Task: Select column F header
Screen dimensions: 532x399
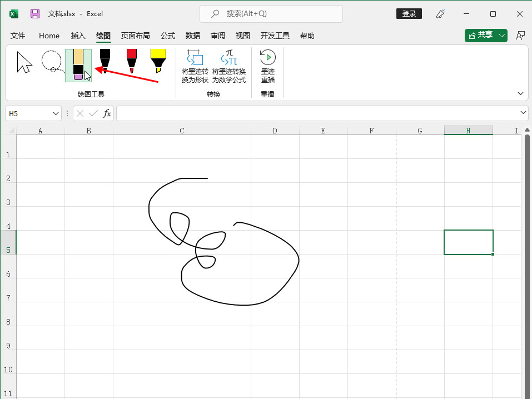Action: pyautogui.click(x=371, y=131)
